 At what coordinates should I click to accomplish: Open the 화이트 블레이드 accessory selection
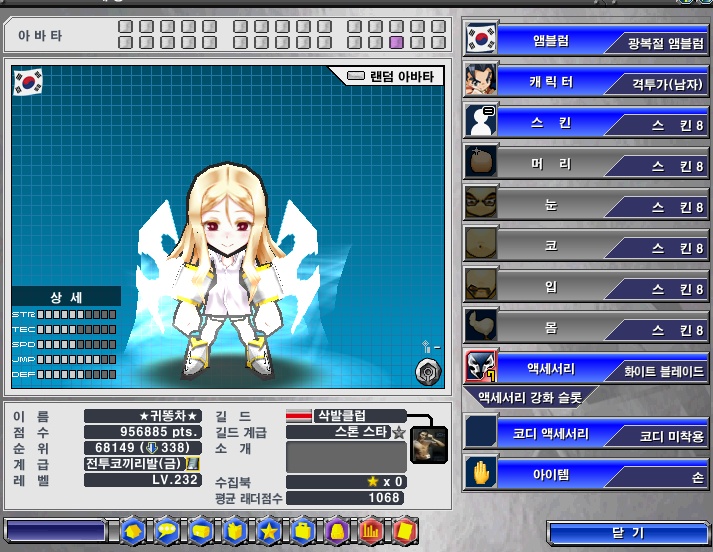pos(659,372)
